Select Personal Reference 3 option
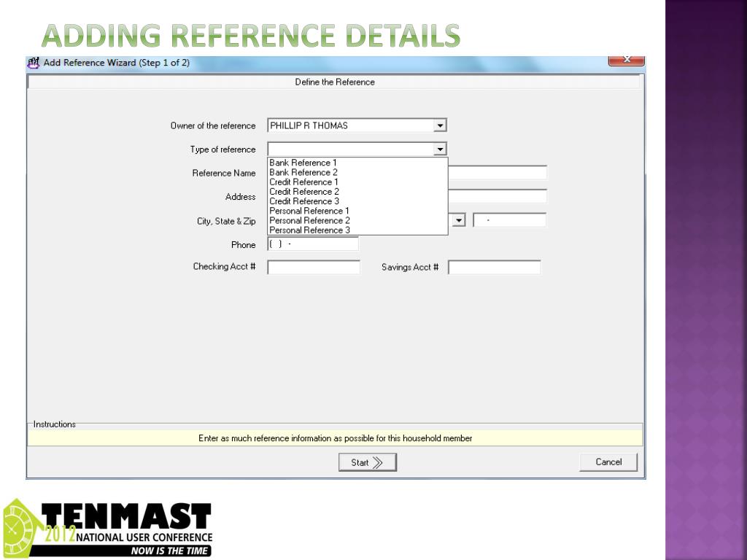This screenshot has width=747, height=560. (309, 230)
